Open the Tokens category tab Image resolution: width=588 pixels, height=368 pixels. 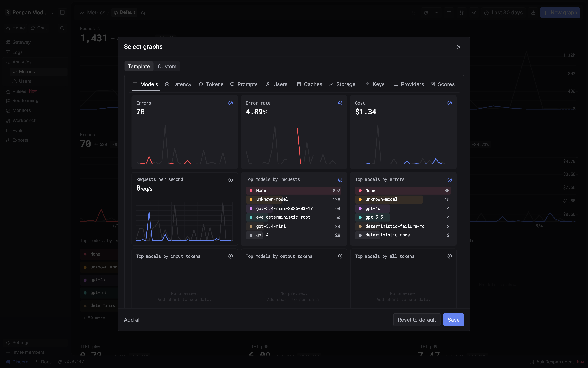click(211, 84)
